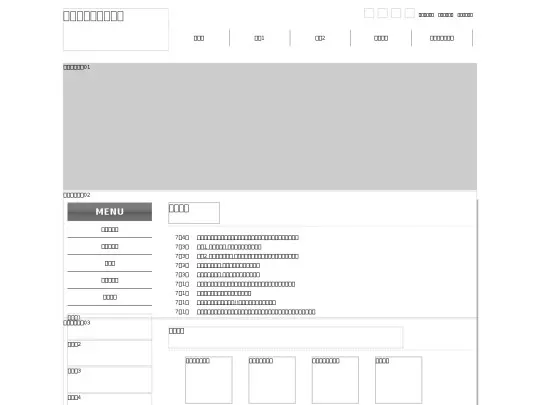Open the first thumbnail card in bottom row

[209, 380]
